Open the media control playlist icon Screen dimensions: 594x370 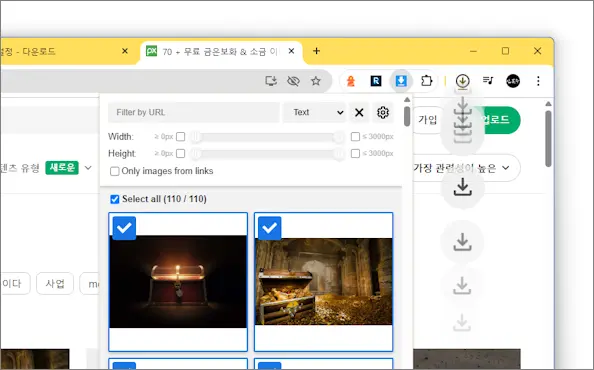pyautogui.click(x=488, y=80)
